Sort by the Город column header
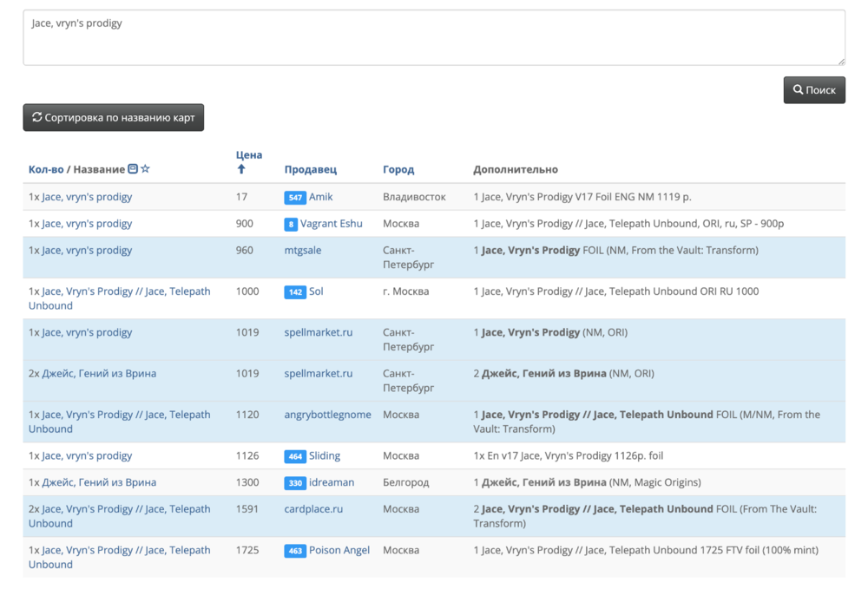Screen dimensions: 868x589 [x=398, y=170]
